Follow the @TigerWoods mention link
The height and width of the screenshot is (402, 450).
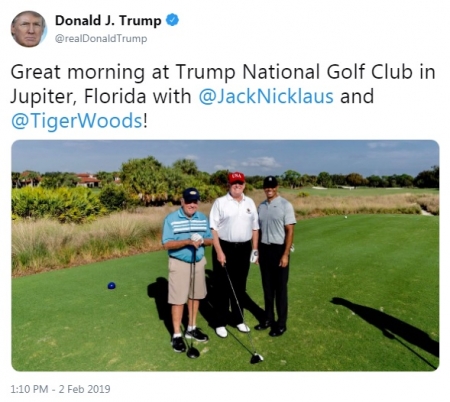click(77, 121)
